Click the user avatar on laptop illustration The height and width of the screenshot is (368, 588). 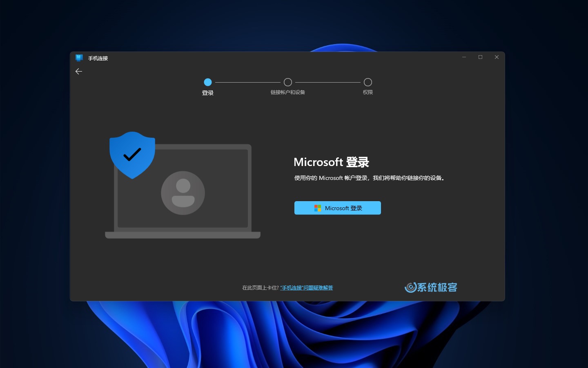coord(183,193)
